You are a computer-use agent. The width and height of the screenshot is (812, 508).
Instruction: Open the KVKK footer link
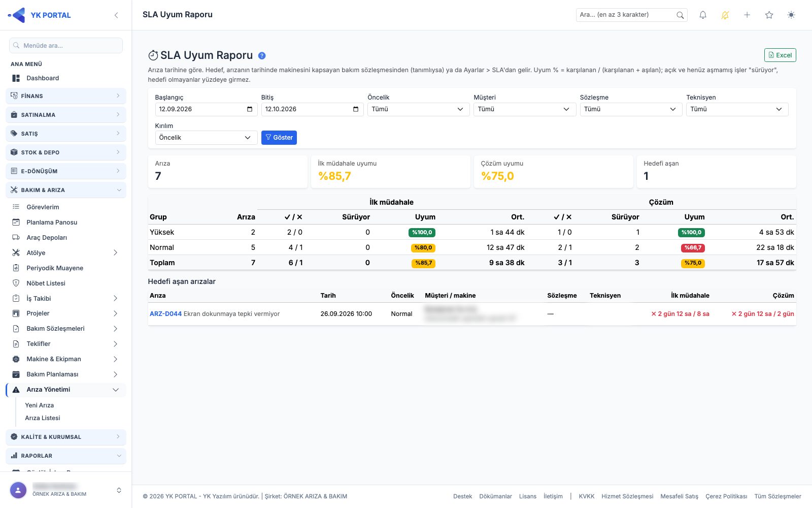tap(586, 496)
